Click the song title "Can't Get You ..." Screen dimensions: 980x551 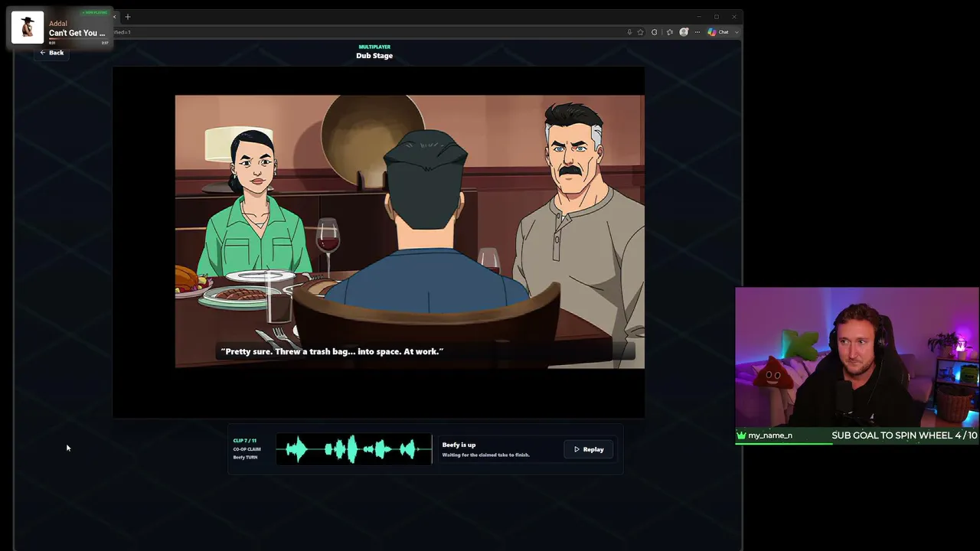(x=77, y=33)
